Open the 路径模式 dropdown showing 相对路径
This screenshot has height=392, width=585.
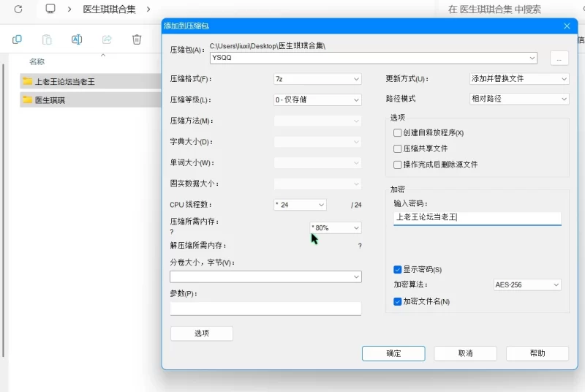(519, 99)
